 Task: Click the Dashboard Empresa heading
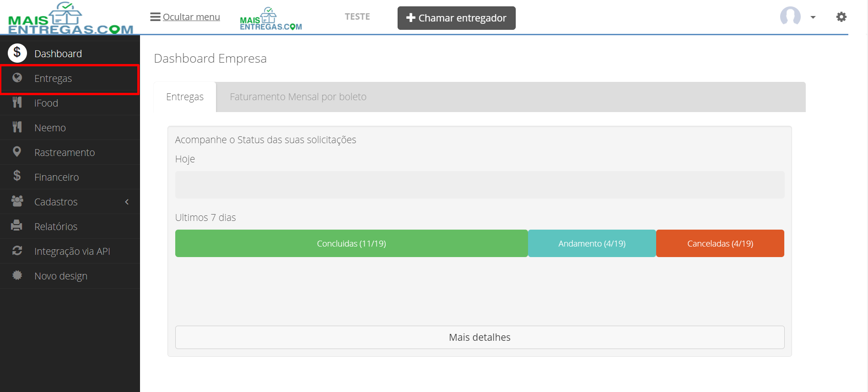click(210, 59)
